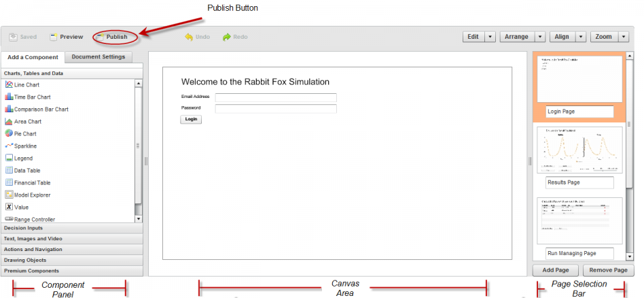644x298 pixels.
Task: Select the Model Explorer icon
Action: point(9,195)
